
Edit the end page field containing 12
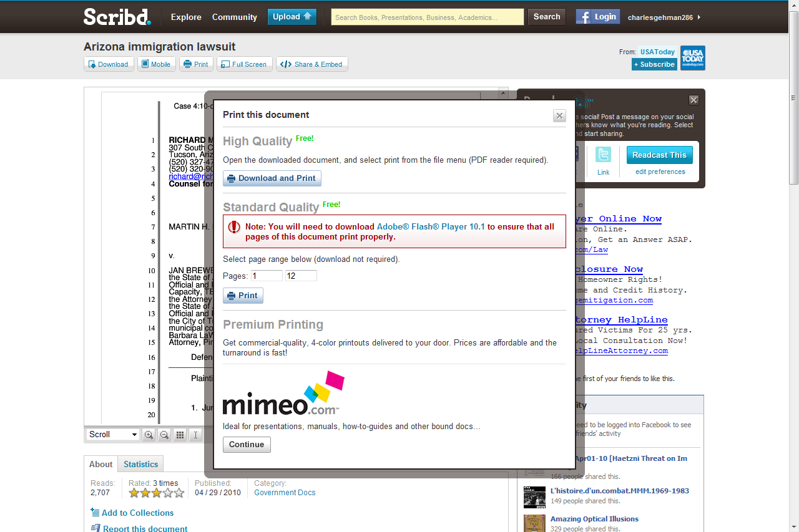tap(301, 276)
